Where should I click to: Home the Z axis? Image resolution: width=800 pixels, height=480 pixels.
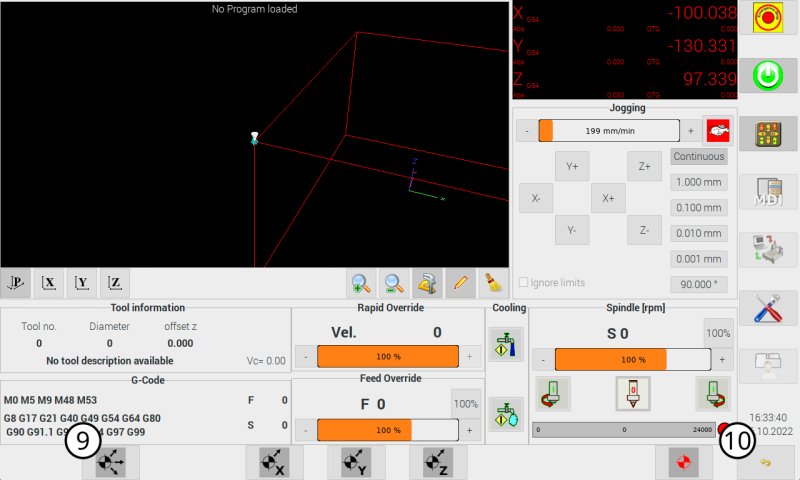click(438, 463)
